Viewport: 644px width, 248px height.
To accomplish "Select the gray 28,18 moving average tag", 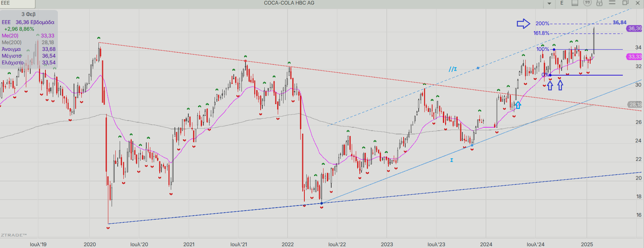I will (x=635, y=105).
